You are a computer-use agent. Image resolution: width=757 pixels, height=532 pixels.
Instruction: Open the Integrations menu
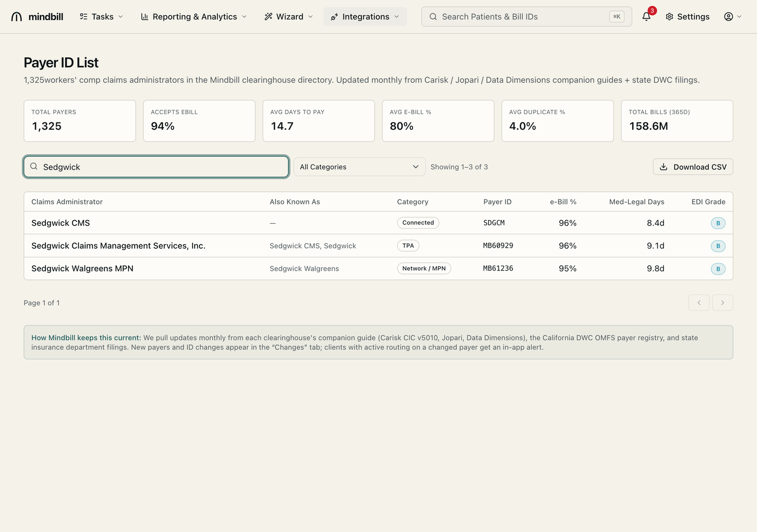(x=366, y=17)
